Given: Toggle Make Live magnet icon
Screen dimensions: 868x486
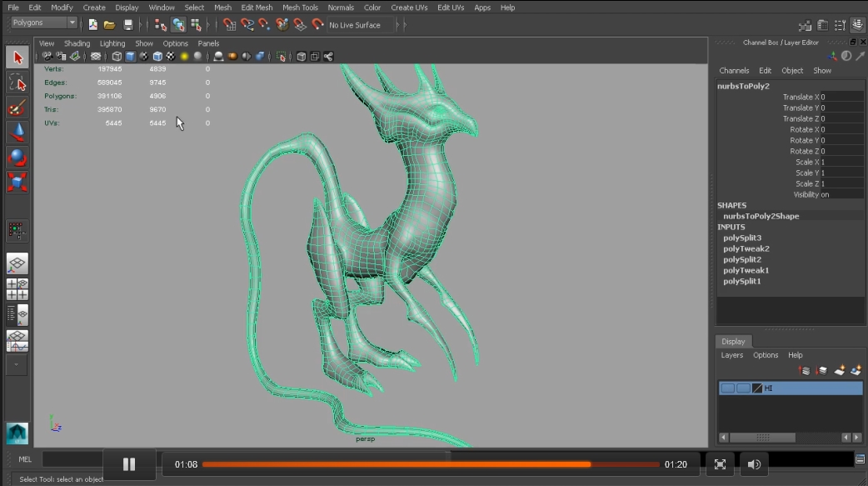Looking at the screenshot, I should coord(317,24).
